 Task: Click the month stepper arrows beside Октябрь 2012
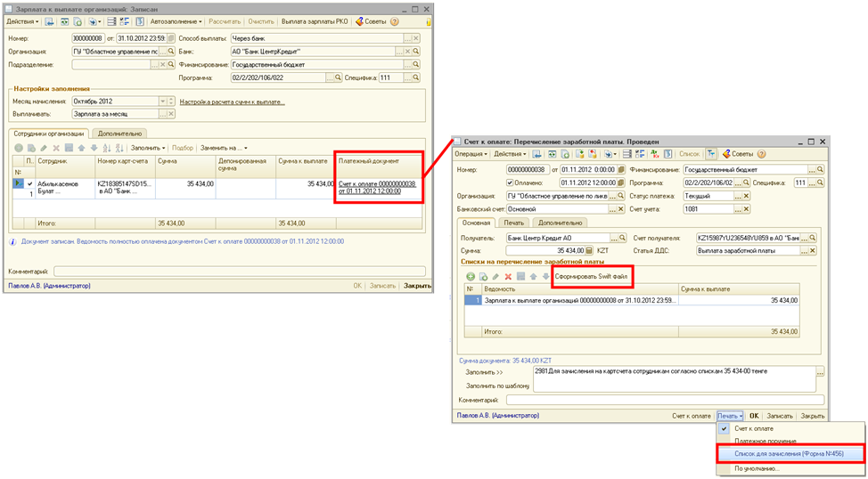click(172, 101)
